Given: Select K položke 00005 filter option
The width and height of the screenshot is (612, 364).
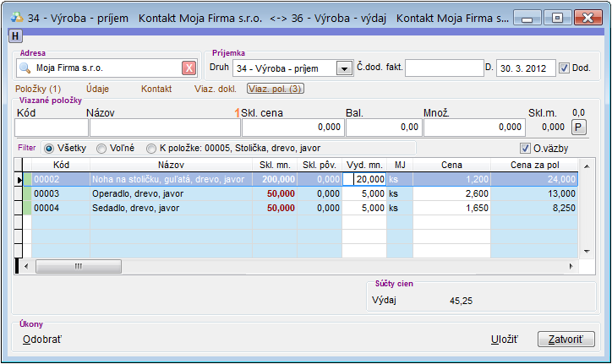Looking at the screenshot, I should (151, 148).
